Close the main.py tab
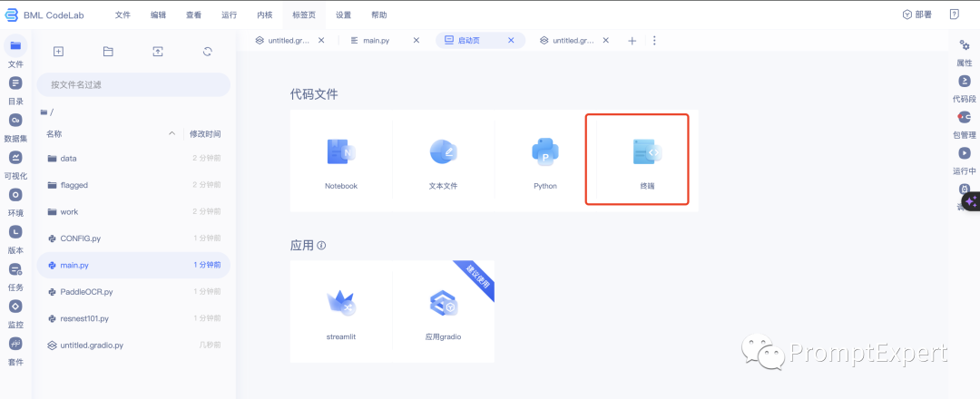The width and height of the screenshot is (980, 399). (x=416, y=41)
